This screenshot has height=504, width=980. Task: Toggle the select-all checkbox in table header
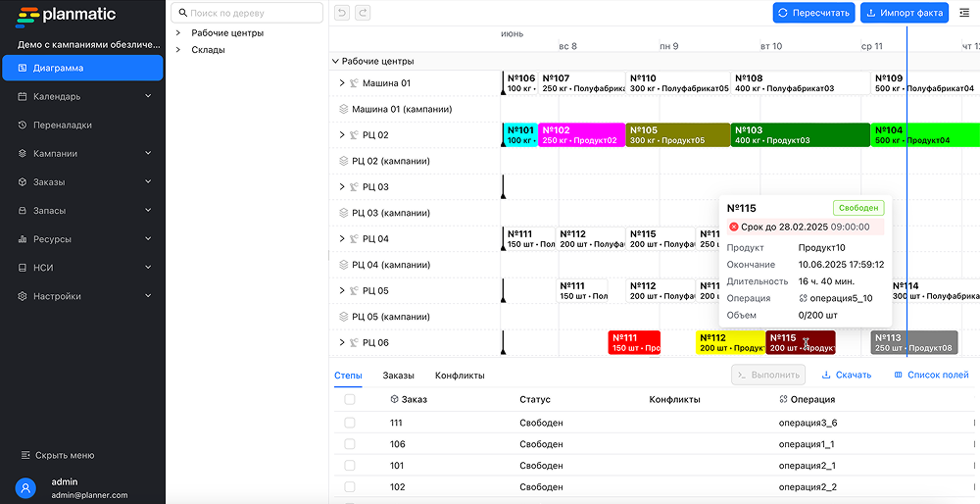[350, 400]
